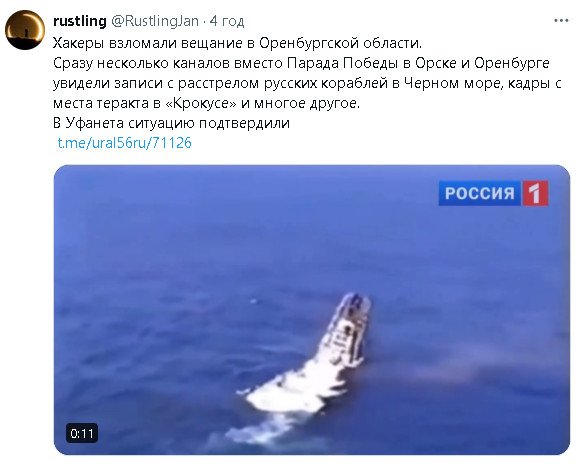Viewport: 579px width, 464px height.
Task: Click the line mentioning Черном море
Action: click(308, 83)
